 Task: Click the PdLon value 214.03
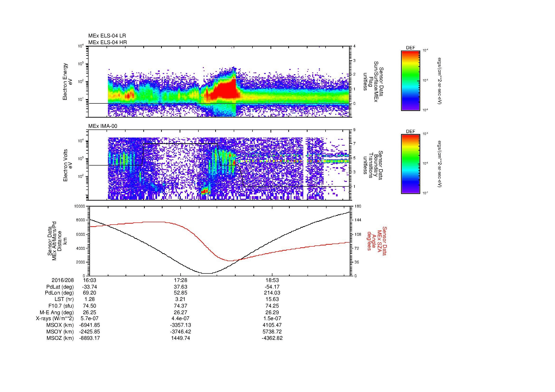click(272, 293)
